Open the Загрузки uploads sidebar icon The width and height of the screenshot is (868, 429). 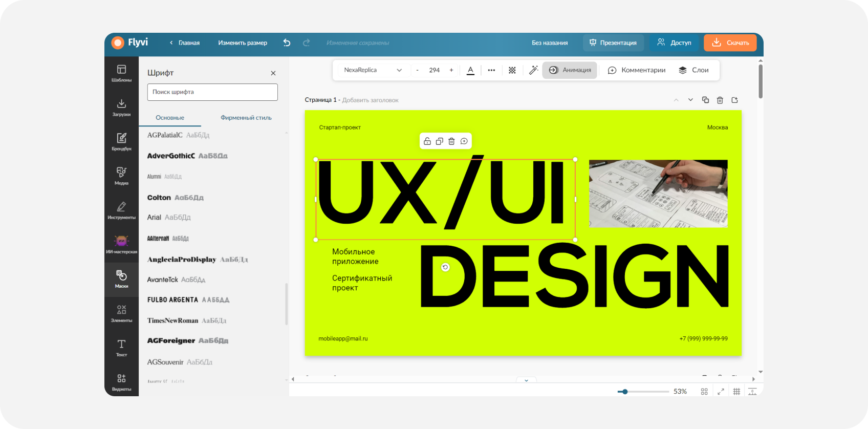[121, 108]
